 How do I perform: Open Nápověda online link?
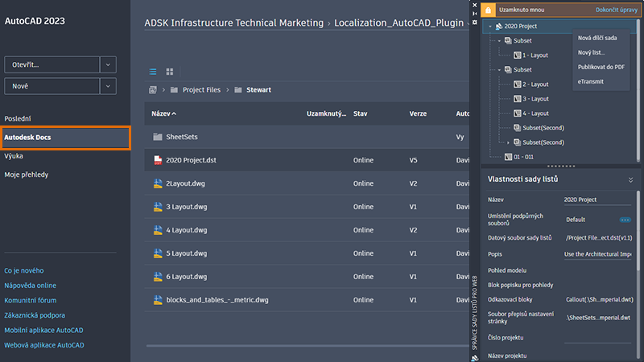[x=31, y=285]
